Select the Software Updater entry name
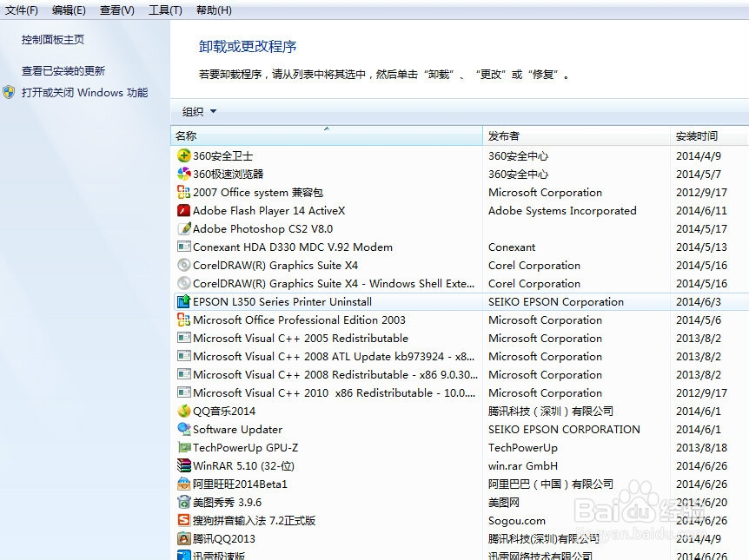The height and width of the screenshot is (560, 749). tap(237, 429)
